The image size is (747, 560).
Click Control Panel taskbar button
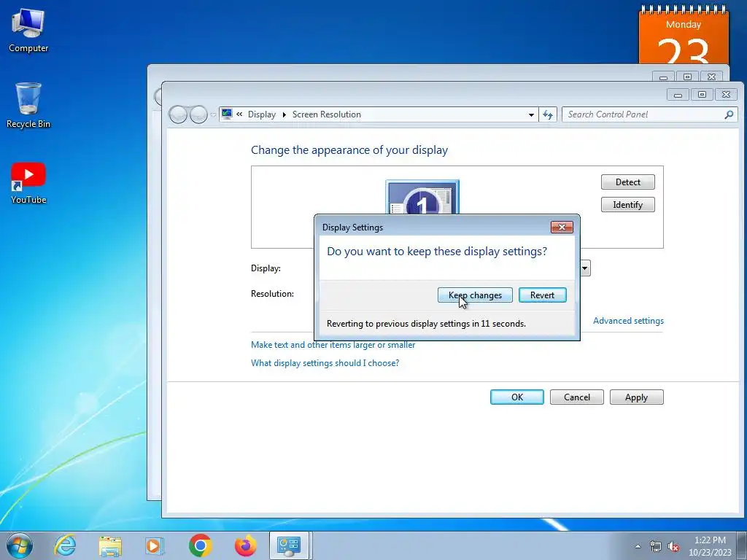(290, 545)
